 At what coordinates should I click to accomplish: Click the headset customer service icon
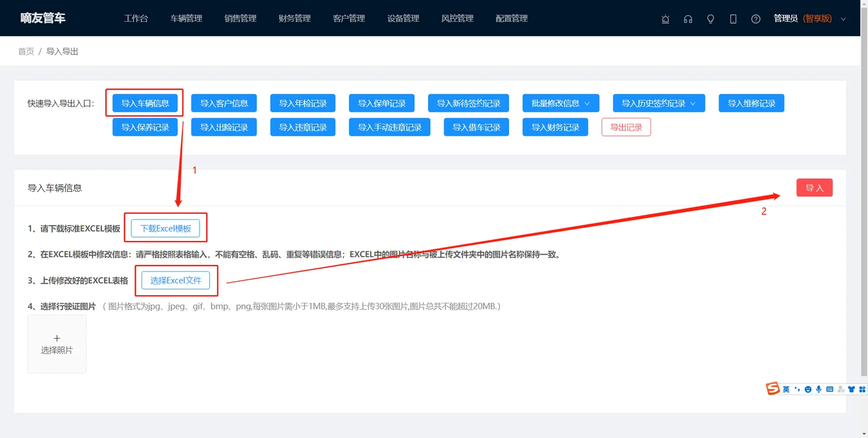click(x=688, y=19)
